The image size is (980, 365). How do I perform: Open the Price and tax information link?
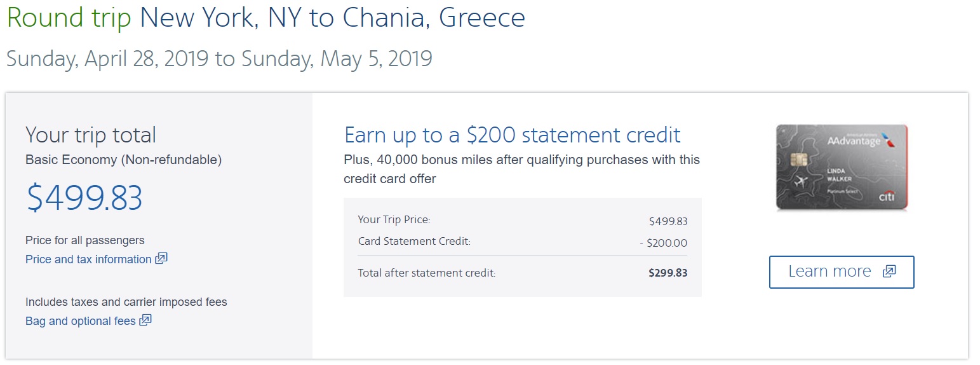click(x=88, y=259)
